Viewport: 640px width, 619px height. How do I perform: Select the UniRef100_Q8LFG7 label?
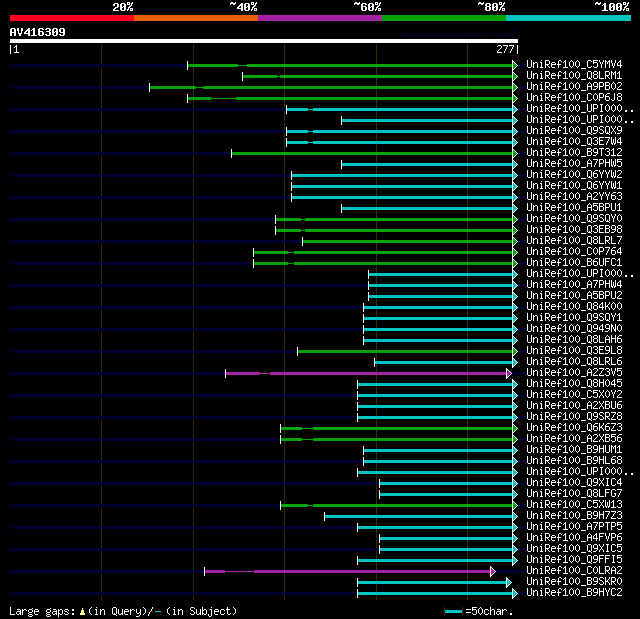pos(574,494)
